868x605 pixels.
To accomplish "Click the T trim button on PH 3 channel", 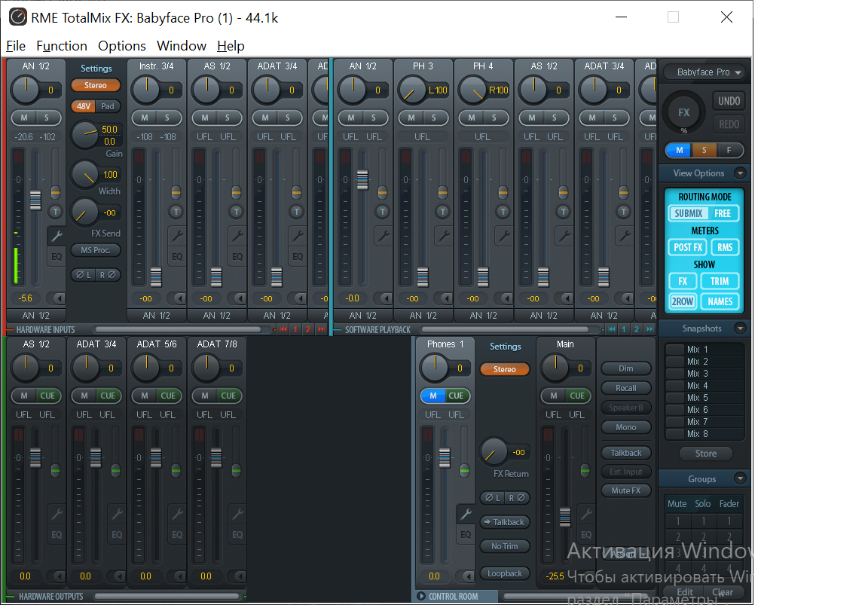I will pyautogui.click(x=442, y=212).
